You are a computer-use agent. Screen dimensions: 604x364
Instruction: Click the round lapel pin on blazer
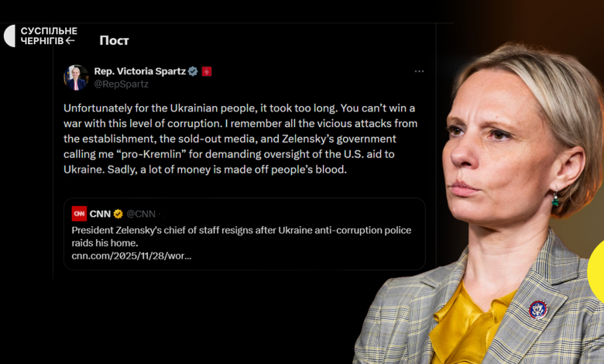tap(537, 309)
